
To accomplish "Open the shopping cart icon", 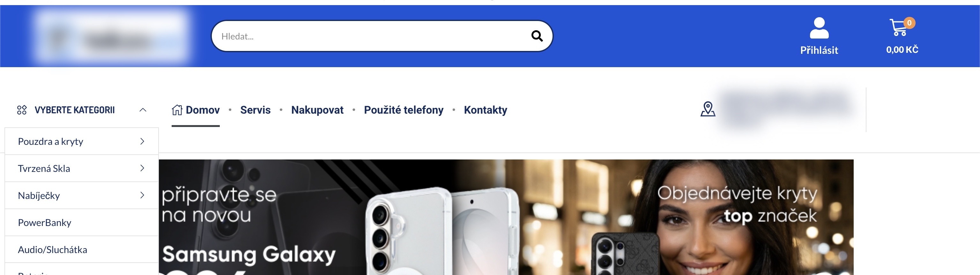I will tap(899, 27).
